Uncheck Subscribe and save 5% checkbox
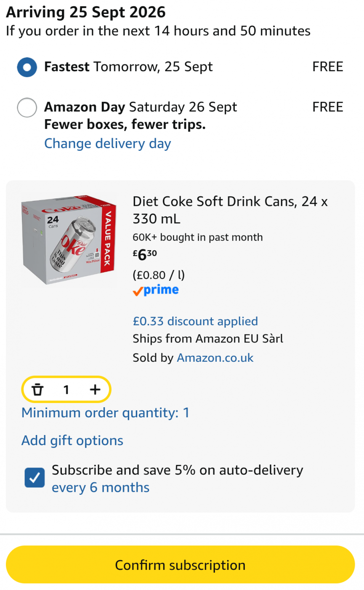364x590 pixels. (x=35, y=478)
